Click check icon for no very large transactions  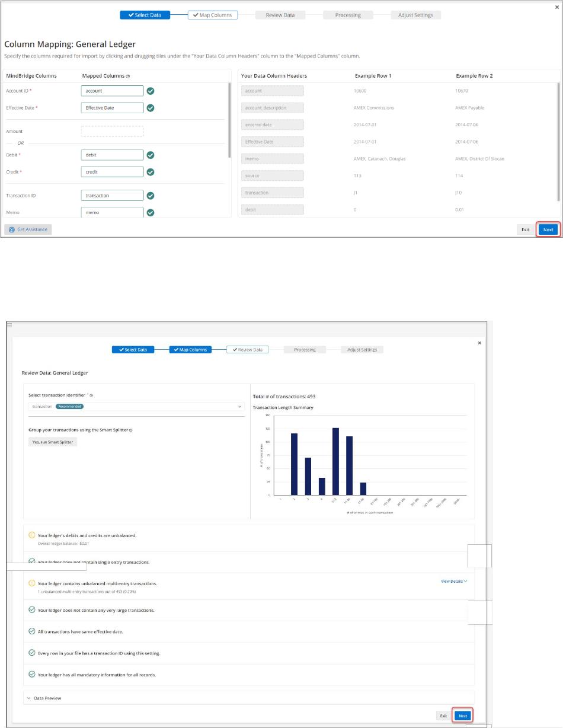tap(32, 609)
